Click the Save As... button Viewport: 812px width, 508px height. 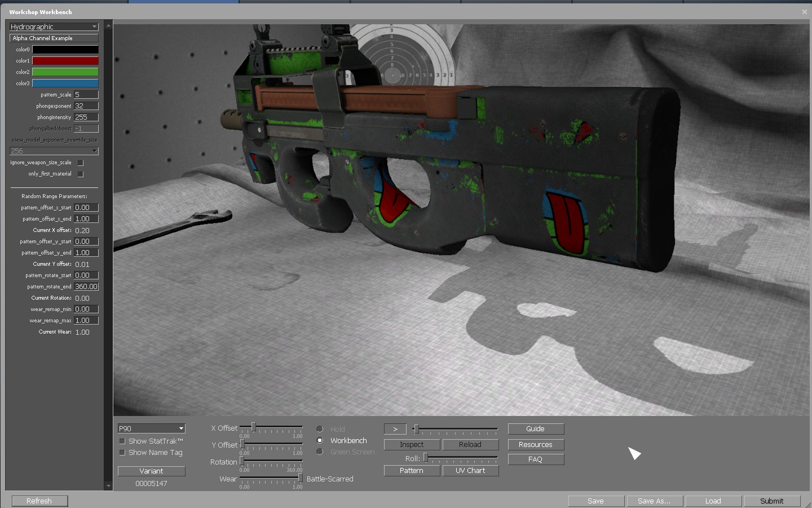click(x=655, y=501)
